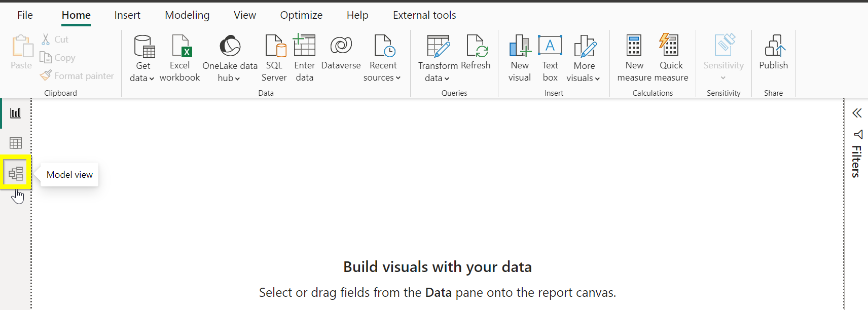Create a New measure
The height and width of the screenshot is (310, 868).
[634, 58]
